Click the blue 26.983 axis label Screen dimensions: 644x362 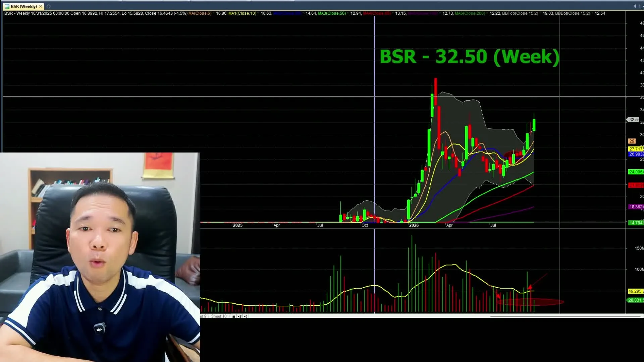click(636, 154)
